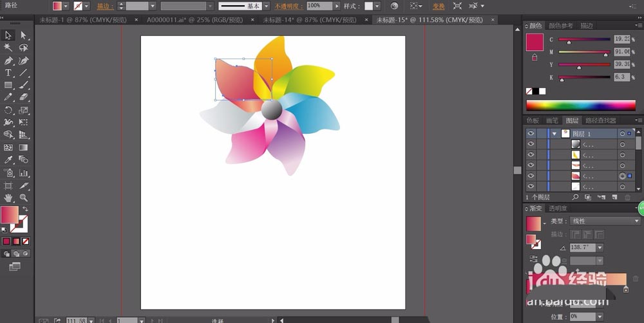The image size is (644, 323).
Task: Toggle visibility of selected red petal sublayer
Action: click(x=531, y=176)
